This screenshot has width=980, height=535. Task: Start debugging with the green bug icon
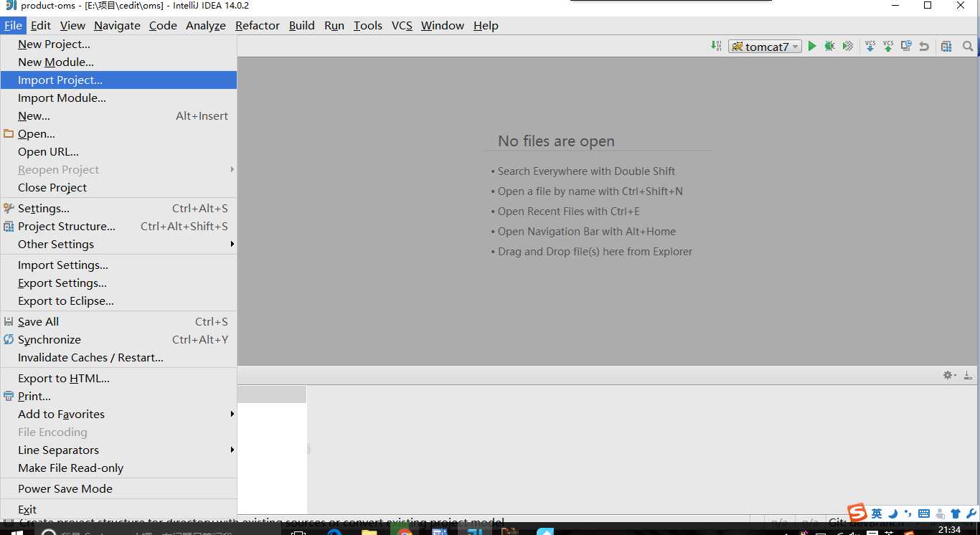click(x=829, y=46)
